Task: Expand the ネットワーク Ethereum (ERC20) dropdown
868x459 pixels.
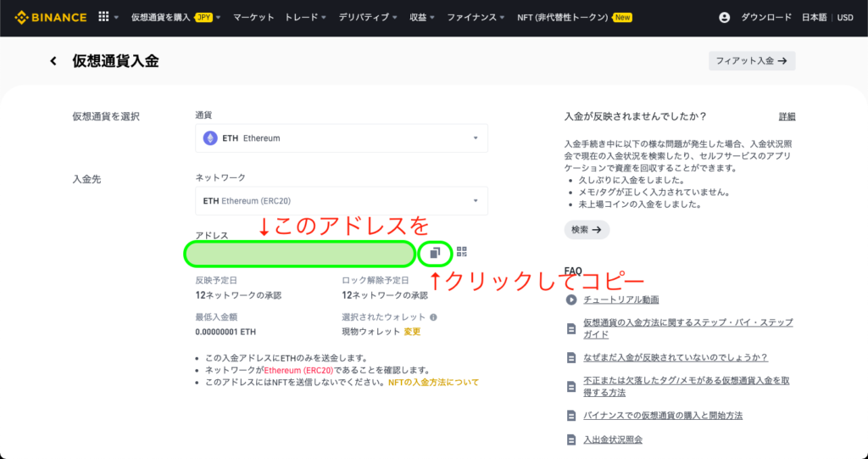Action: pos(342,201)
